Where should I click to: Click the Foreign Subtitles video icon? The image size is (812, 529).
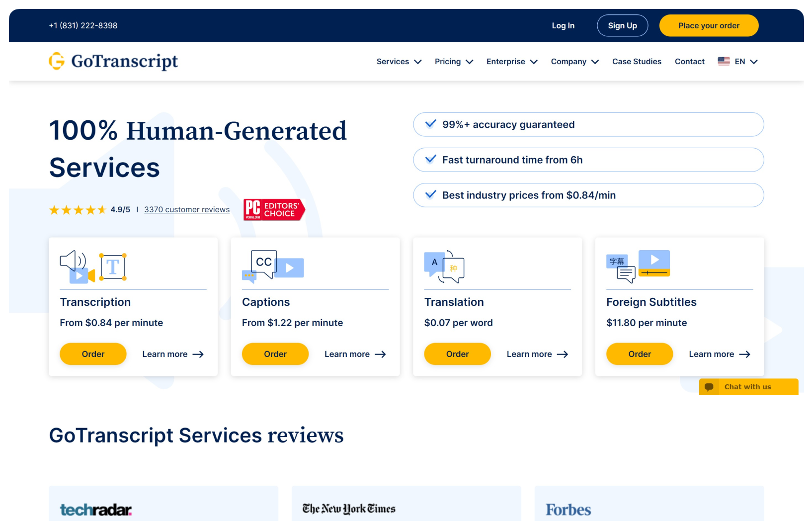(x=654, y=263)
